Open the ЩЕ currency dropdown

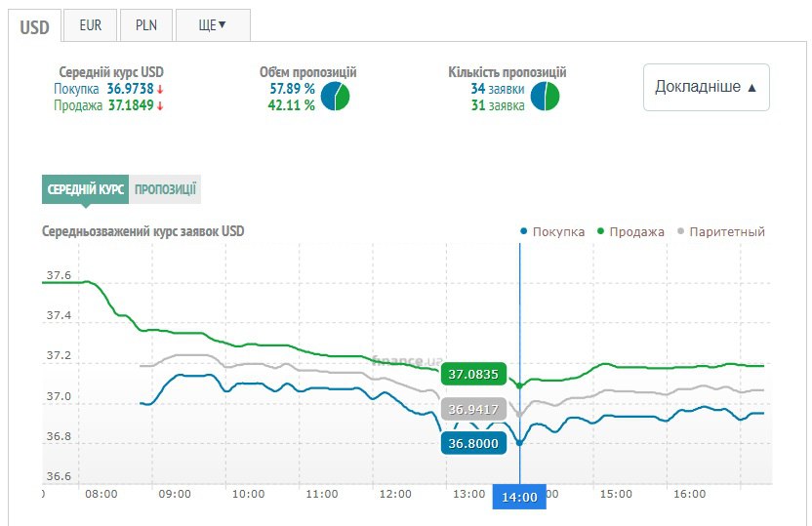coord(212,25)
